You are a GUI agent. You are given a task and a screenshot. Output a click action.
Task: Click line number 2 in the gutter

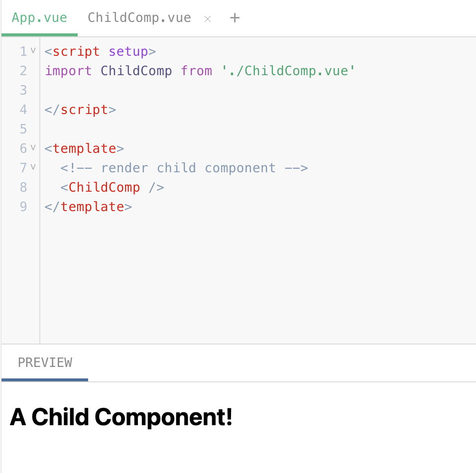[x=23, y=71]
